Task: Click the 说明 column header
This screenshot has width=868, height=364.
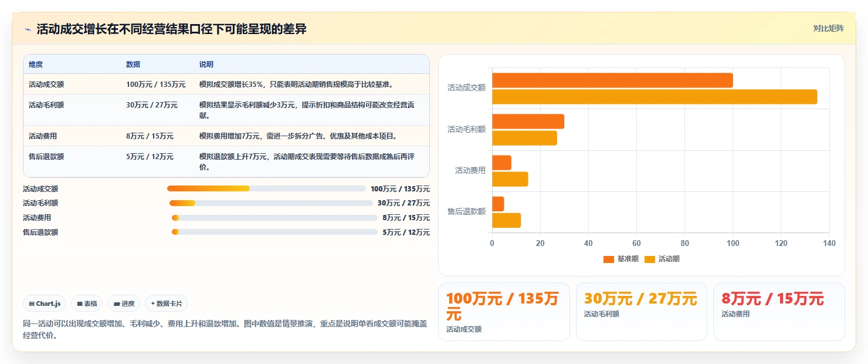Action: pyautogui.click(x=206, y=65)
